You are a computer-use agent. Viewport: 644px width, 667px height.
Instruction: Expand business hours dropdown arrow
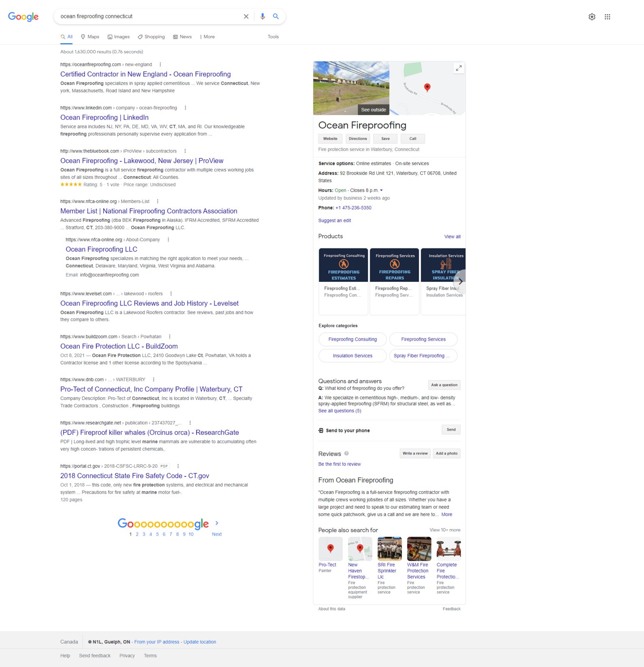(381, 191)
